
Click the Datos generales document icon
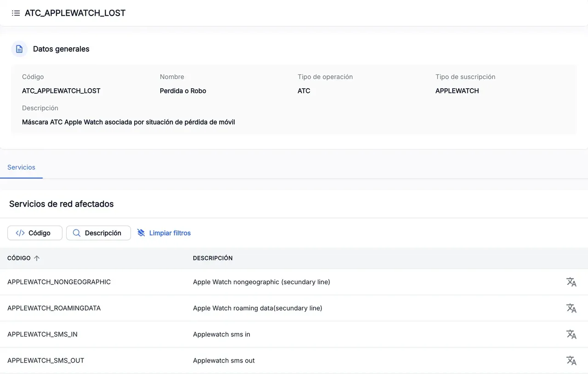point(19,49)
